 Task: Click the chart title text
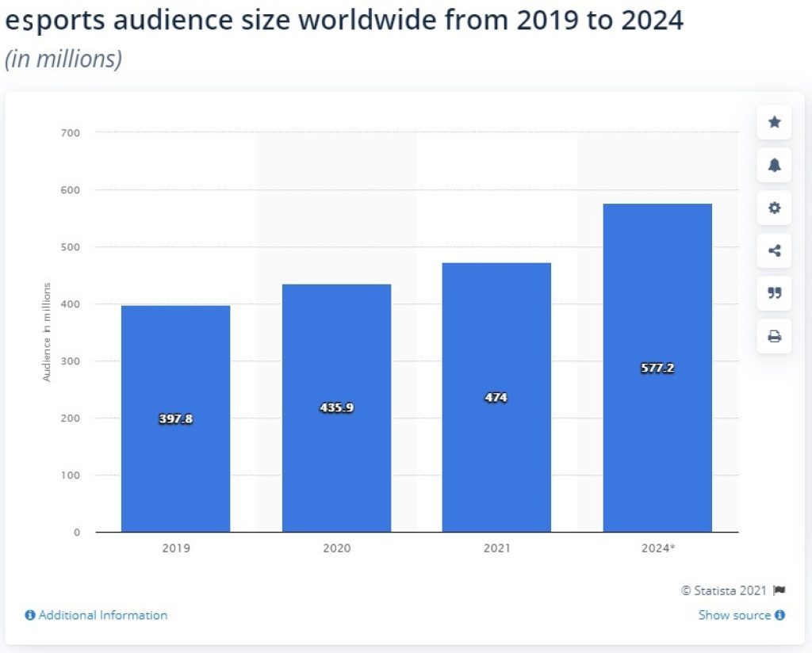344,21
